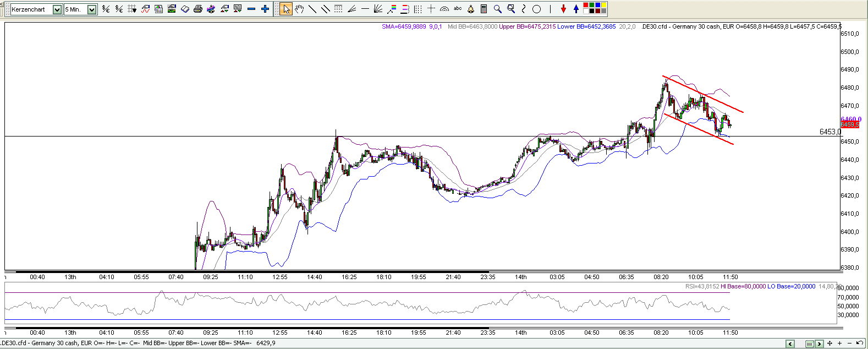Click the Lower BB=6452,3685 label
Viewport: 868px width, 349px height.
(586, 26)
